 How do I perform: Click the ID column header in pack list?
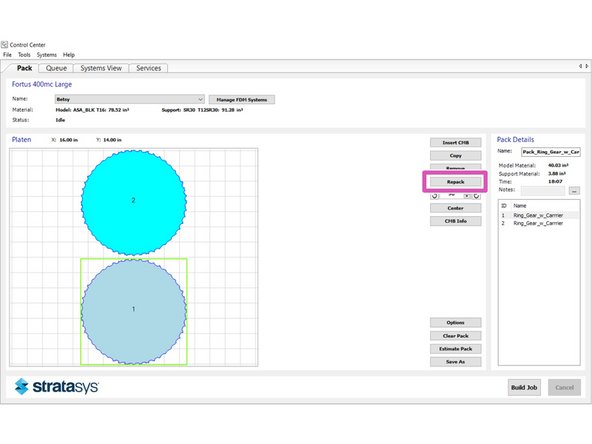(x=503, y=206)
